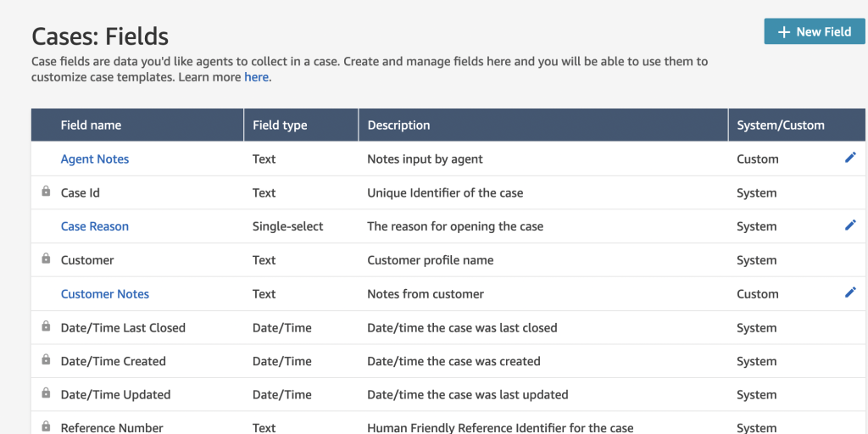Click lock icon next to Date/Time Last Closed
Screen dimensions: 868x434
click(47, 326)
